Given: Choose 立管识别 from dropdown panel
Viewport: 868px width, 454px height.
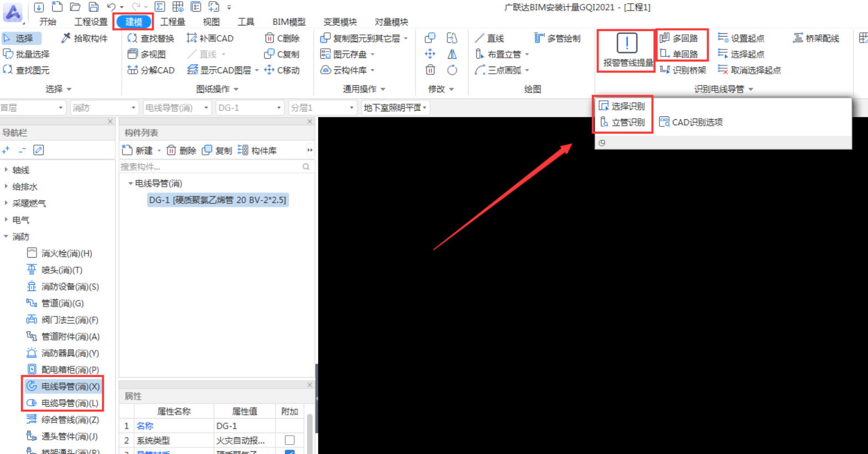Looking at the screenshot, I should (x=622, y=123).
